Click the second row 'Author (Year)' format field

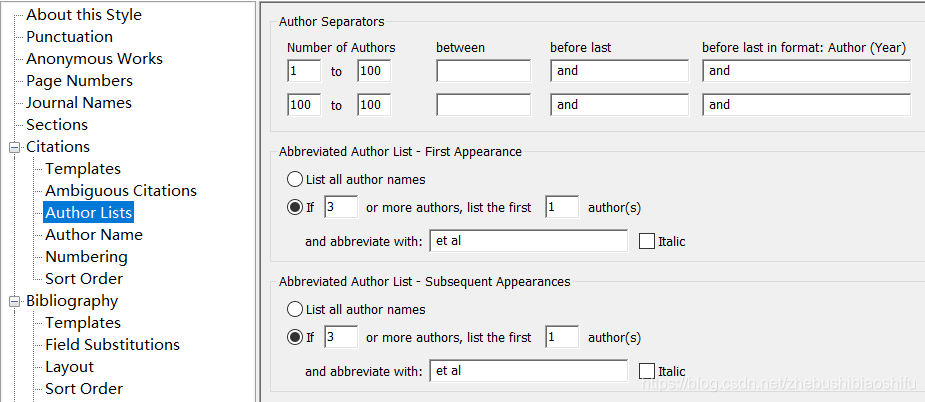[x=806, y=105]
